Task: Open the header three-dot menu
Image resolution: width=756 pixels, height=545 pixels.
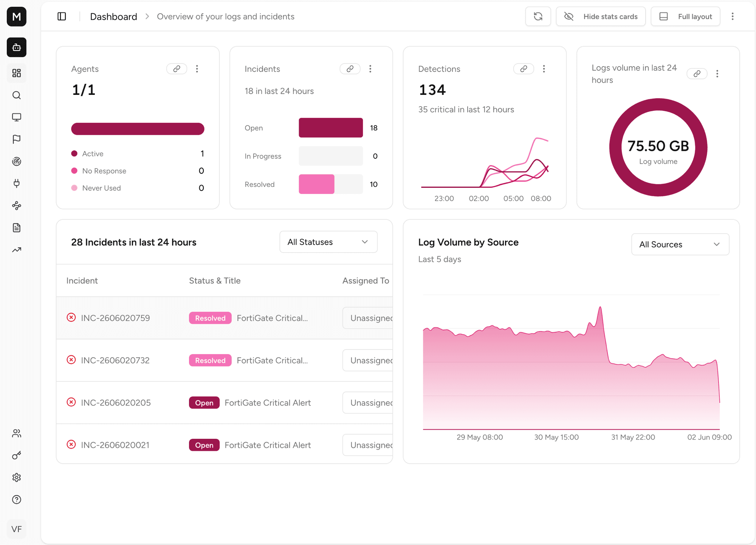Action: click(733, 16)
